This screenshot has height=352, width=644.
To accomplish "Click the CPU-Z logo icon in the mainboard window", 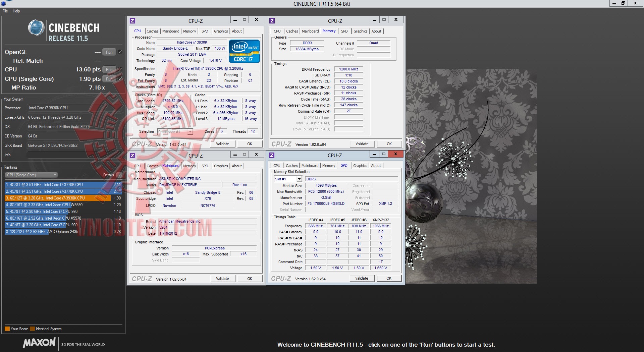I will coord(132,156).
